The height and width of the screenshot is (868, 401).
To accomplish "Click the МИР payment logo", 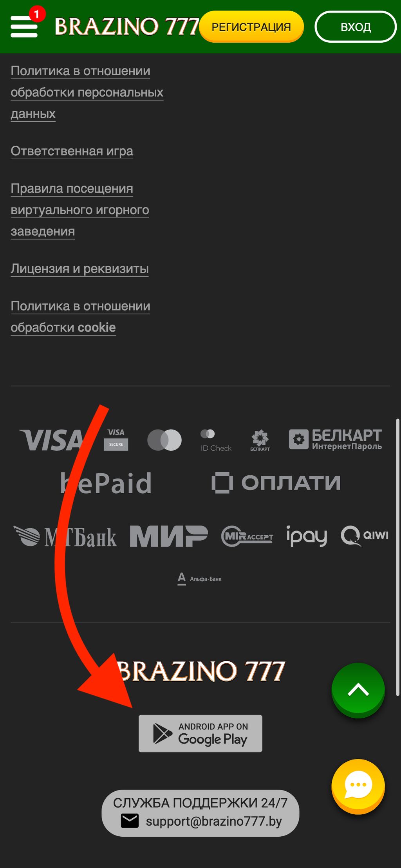I will [x=169, y=536].
